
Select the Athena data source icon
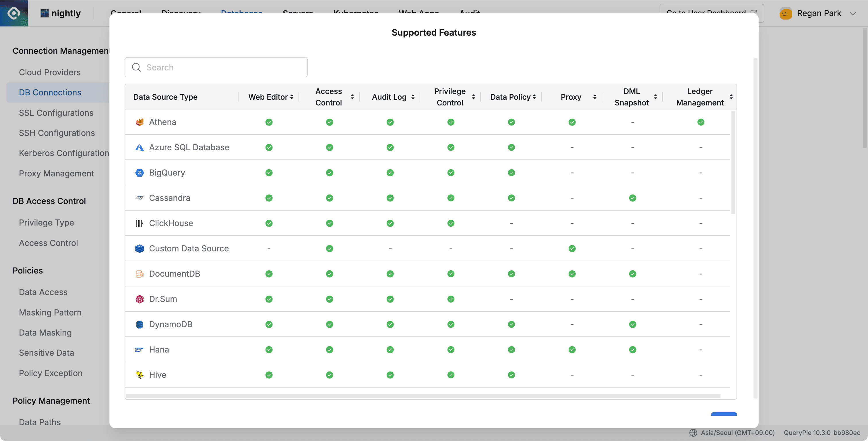(x=139, y=122)
